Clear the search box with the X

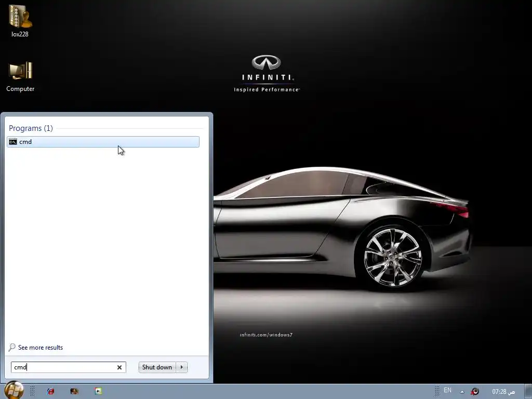(x=119, y=367)
